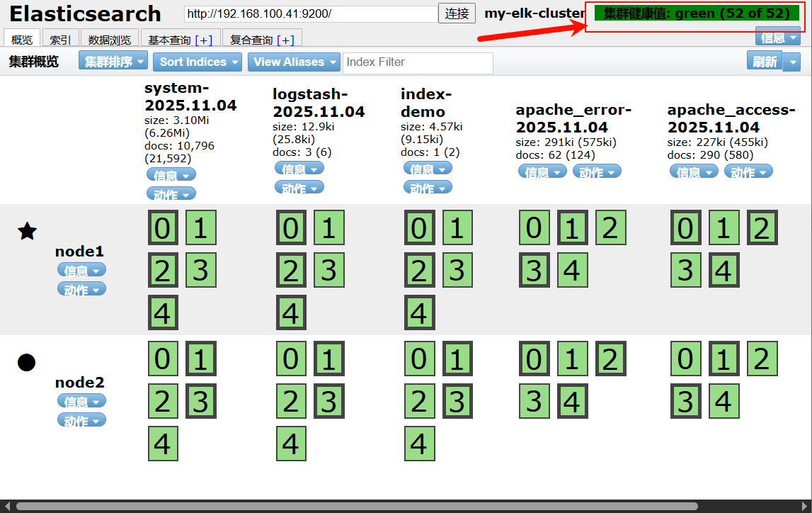Open shard 2 of apache_error-2025.11.04 on node2
Image resolution: width=812 pixels, height=513 pixels.
[610, 359]
